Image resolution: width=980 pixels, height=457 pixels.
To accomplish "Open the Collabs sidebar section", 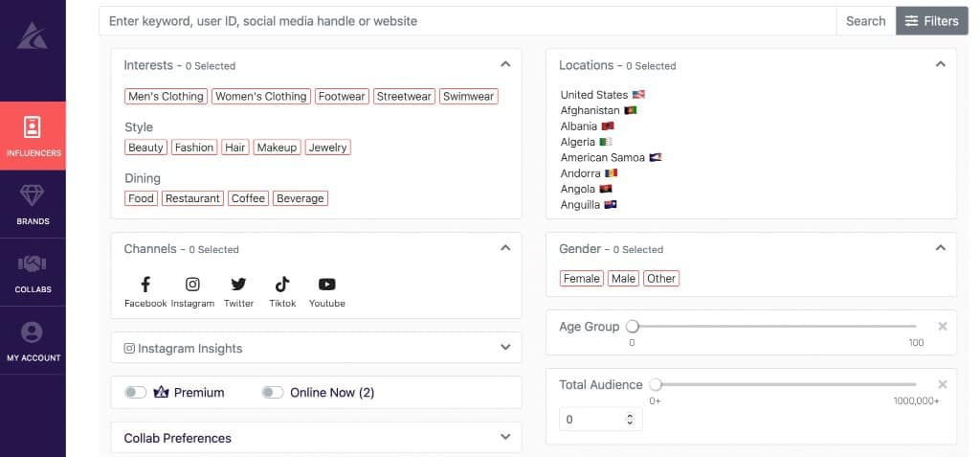I will click(33, 272).
